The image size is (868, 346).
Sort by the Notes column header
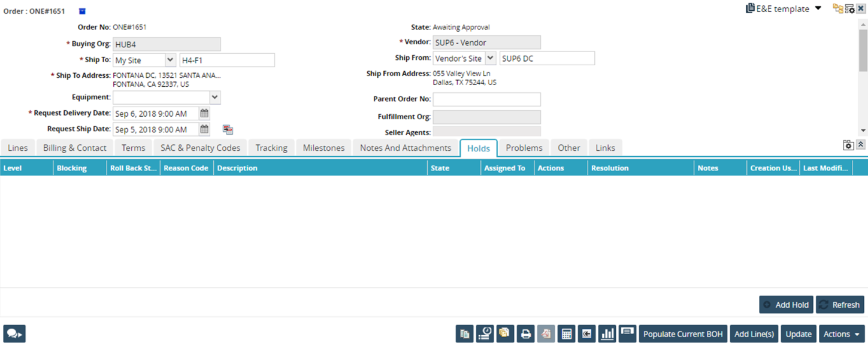pyautogui.click(x=720, y=168)
